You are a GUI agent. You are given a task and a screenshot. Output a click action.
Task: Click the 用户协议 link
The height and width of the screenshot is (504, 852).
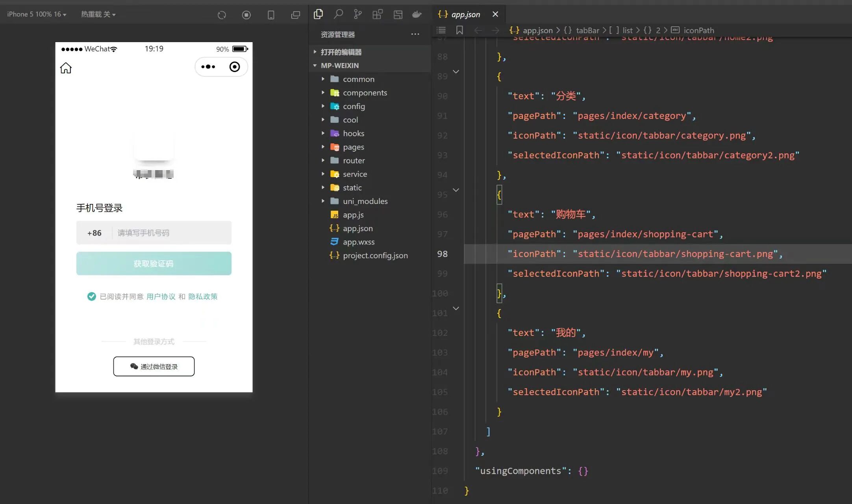161,296
